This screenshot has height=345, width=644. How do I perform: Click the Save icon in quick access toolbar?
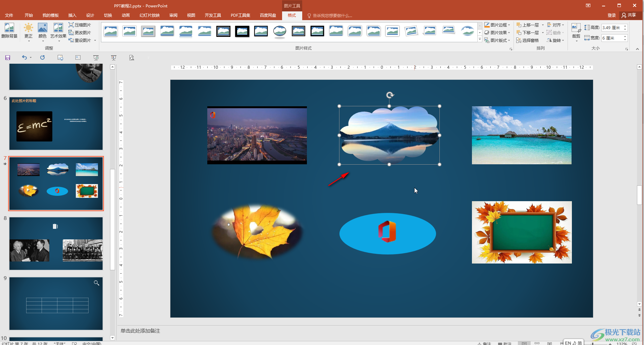point(8,58)
